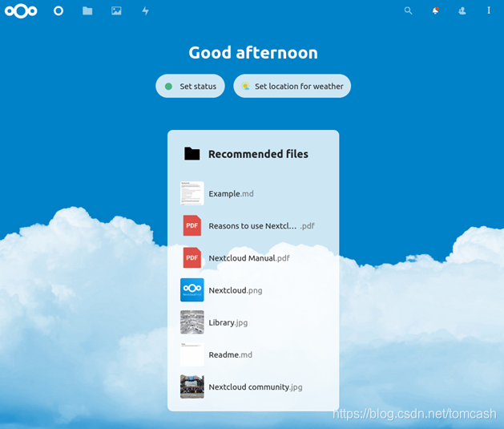Click Set location for weather button

tap(292, 86)
